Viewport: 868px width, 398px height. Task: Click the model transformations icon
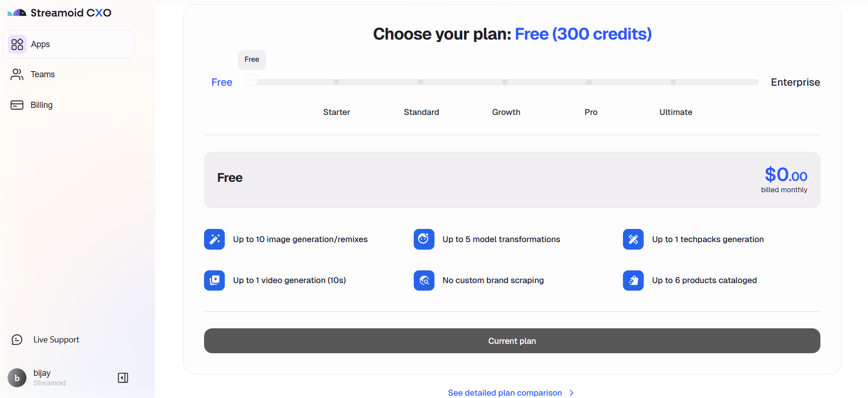coord(424,239)
